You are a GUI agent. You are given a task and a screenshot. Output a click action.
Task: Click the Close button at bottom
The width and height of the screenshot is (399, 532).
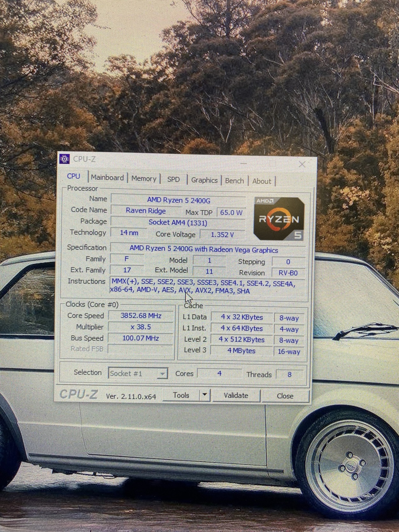tap(285, 396)
